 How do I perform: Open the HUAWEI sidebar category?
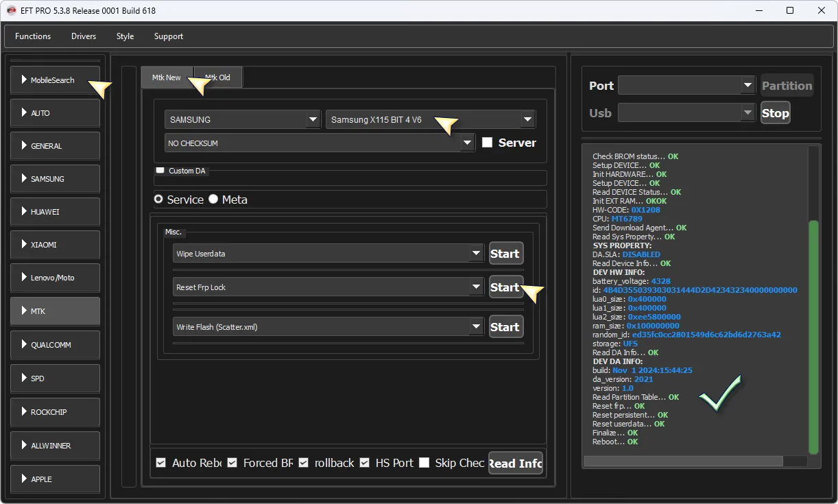tap(55, 212)
